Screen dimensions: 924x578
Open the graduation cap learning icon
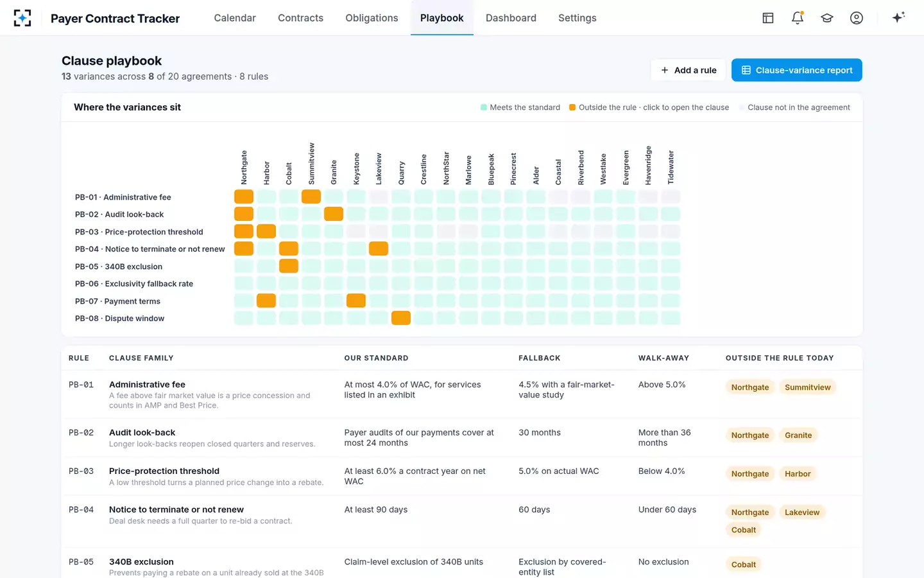pyautogui.click(x=827, y=18)
